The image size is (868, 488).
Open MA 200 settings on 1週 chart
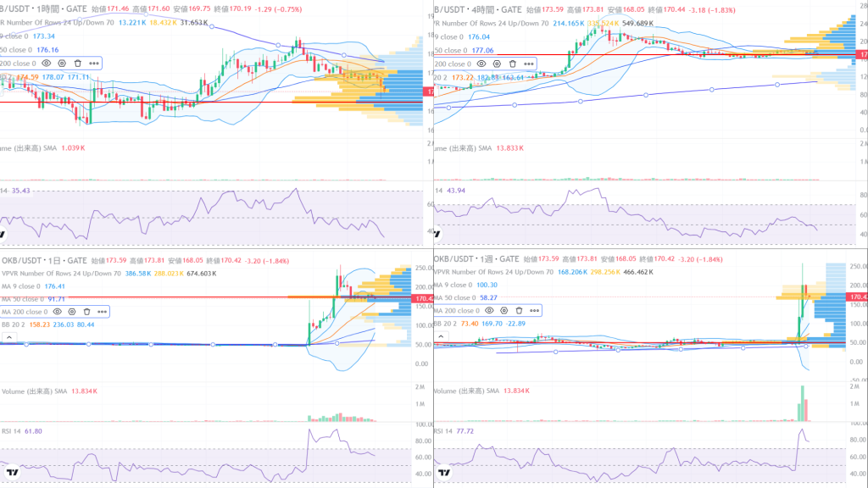[x=504, y=310]
